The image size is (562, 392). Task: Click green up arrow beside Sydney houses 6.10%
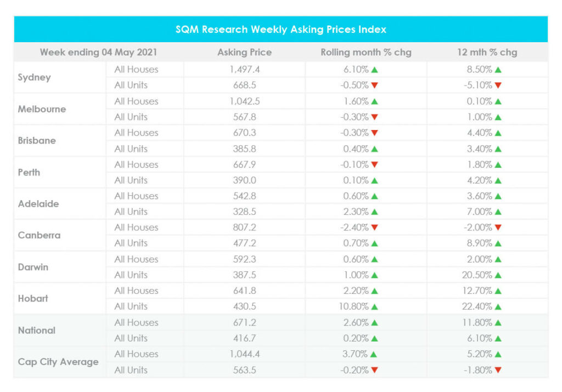pyautogui.click(x=374, y=70)
